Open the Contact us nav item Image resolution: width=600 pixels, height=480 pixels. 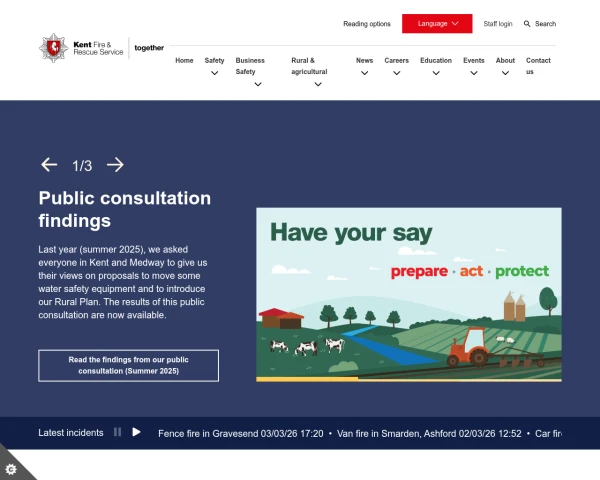point(538,66)
